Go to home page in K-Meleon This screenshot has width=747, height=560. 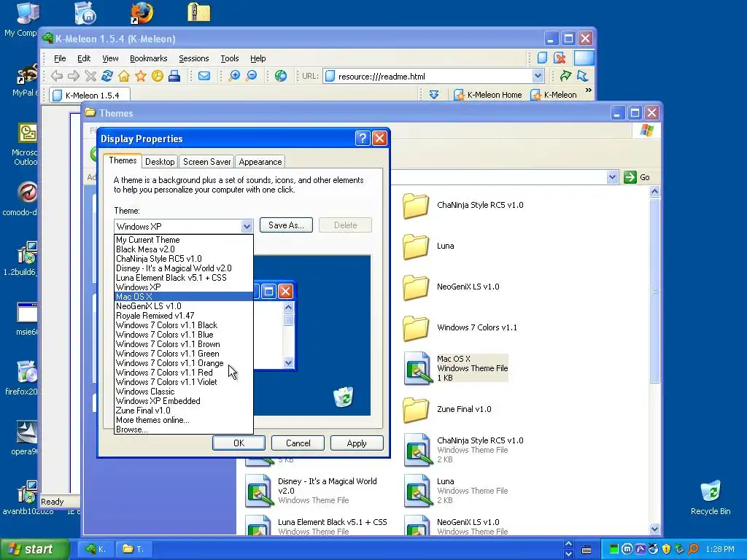(124, 76)
